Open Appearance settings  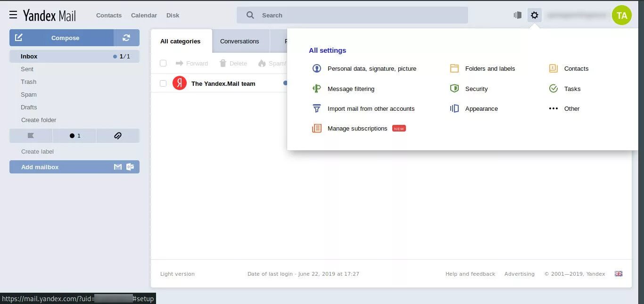(481, 108)
